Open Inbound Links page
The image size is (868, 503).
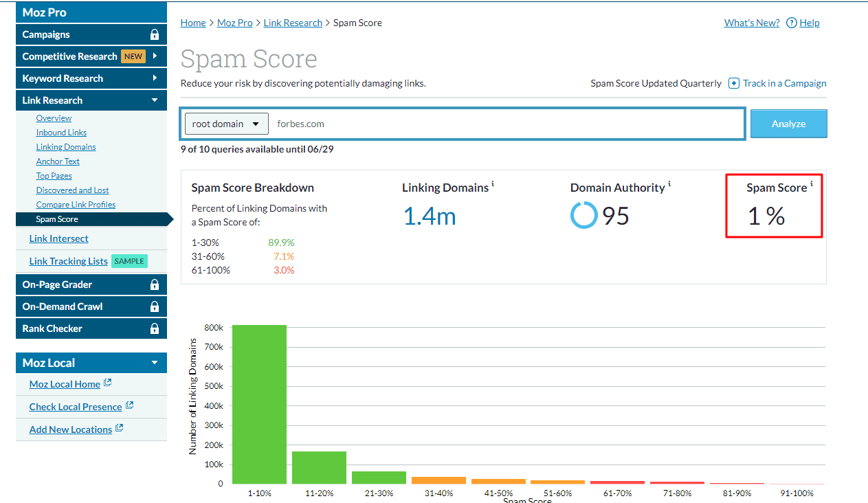click(61, 133)
